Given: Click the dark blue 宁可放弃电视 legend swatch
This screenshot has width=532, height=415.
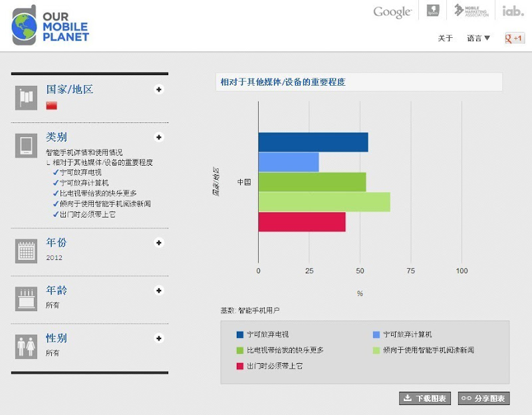Looking at the screenshot, I should [239, 335].
